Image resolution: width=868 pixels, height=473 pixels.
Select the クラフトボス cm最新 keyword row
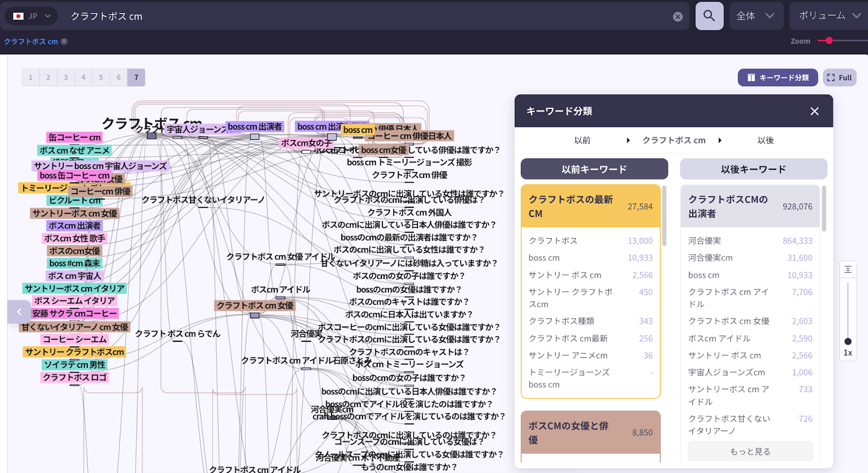pos(591,338)
